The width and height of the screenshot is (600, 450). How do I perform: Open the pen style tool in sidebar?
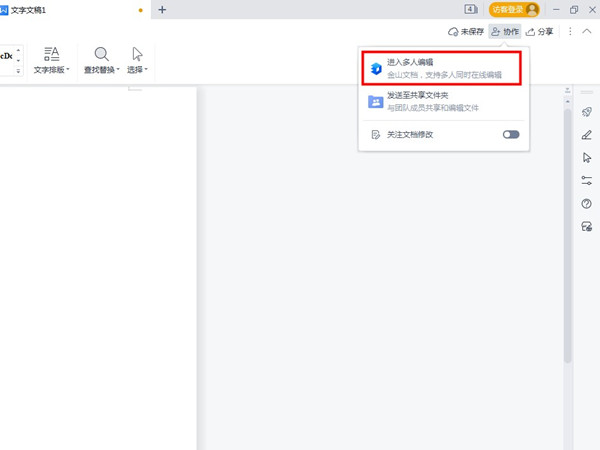pyautogui.click(x=587, y=135)
